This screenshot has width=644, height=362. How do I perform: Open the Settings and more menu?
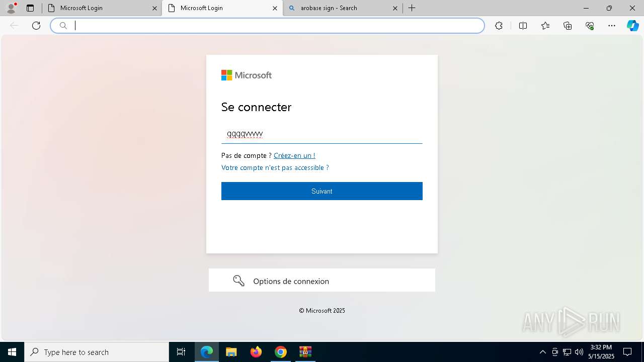click(x=612, y=26)
